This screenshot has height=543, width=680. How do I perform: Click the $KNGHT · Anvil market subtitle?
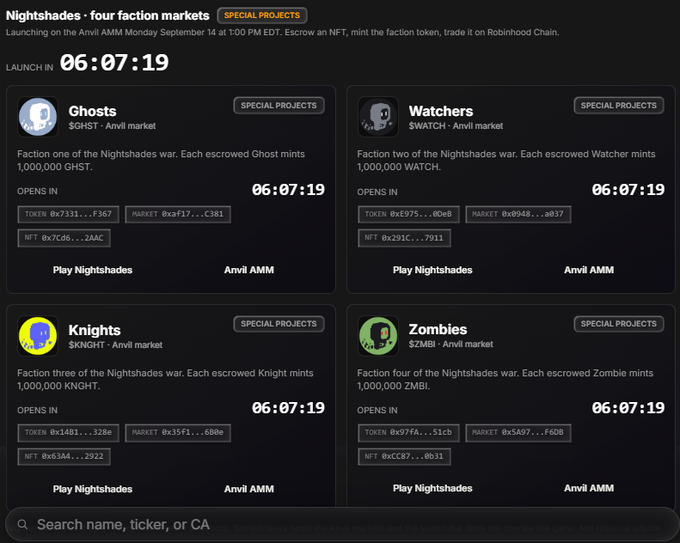(x=115, y=345)
